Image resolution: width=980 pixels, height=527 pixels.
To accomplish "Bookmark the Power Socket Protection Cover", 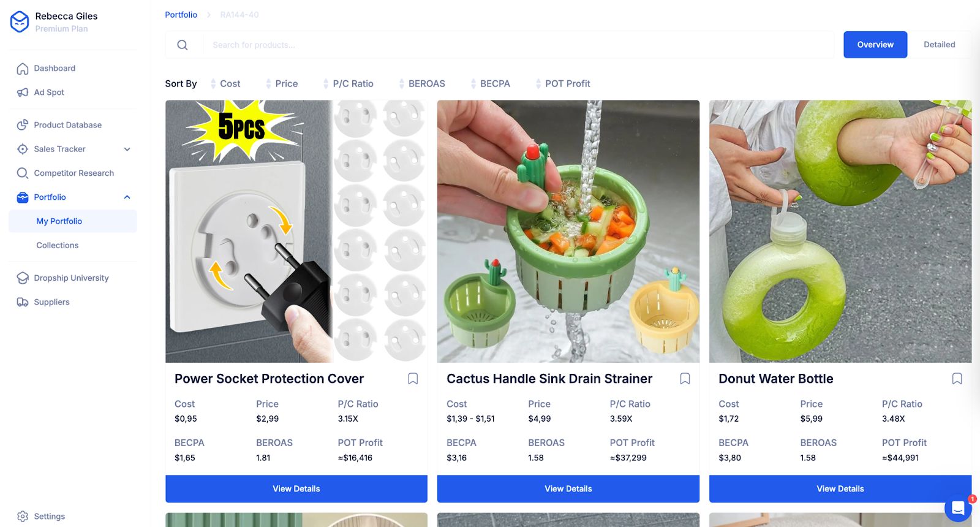I will [x=413, y=379].
